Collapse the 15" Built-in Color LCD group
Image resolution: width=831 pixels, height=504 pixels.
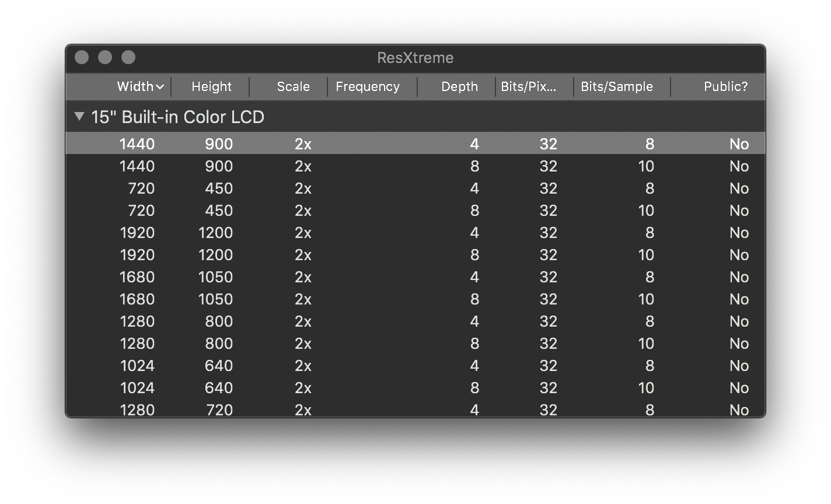[x=79, y=117]
